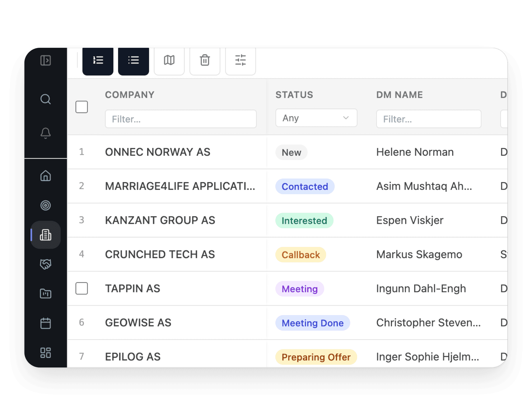
Task: Click the 'Callback' status badge
Action: 301,255
